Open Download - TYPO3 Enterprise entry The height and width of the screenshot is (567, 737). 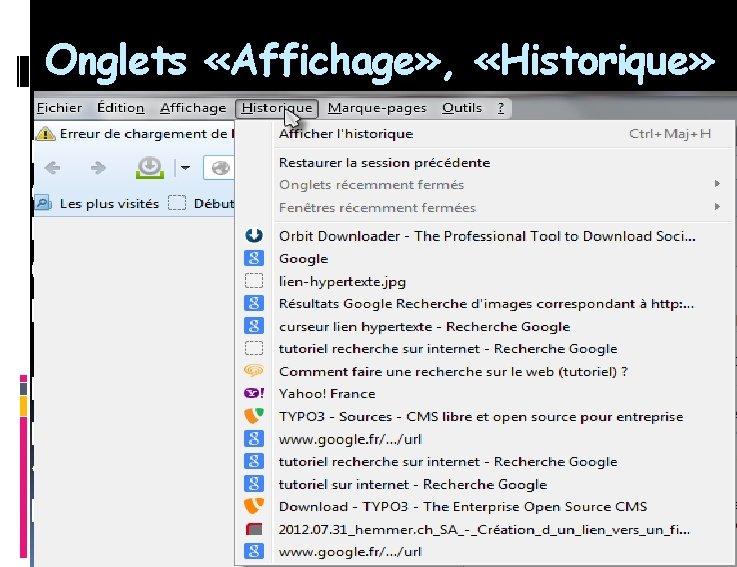(x=484, y=507)
